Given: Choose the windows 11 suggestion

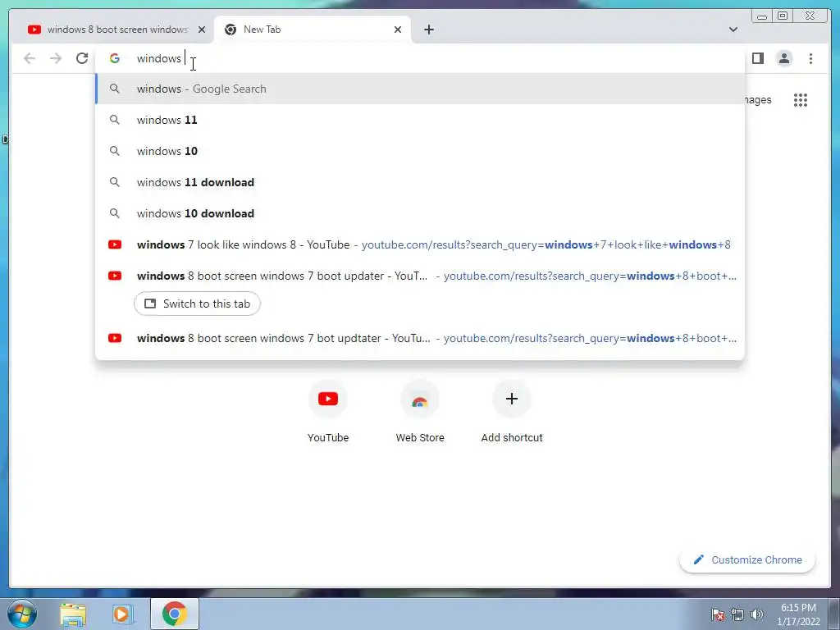Looking at the screenshot, I should point(420,120).
